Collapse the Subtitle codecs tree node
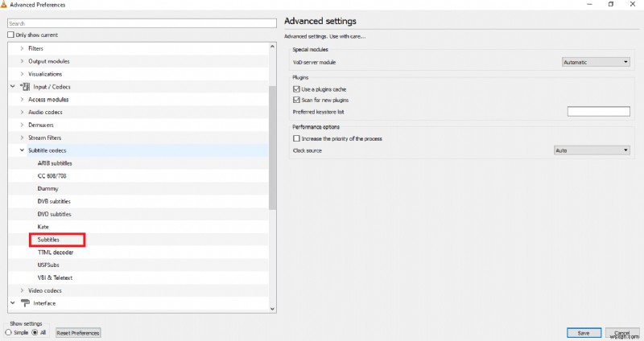 (x=22, y=150)
